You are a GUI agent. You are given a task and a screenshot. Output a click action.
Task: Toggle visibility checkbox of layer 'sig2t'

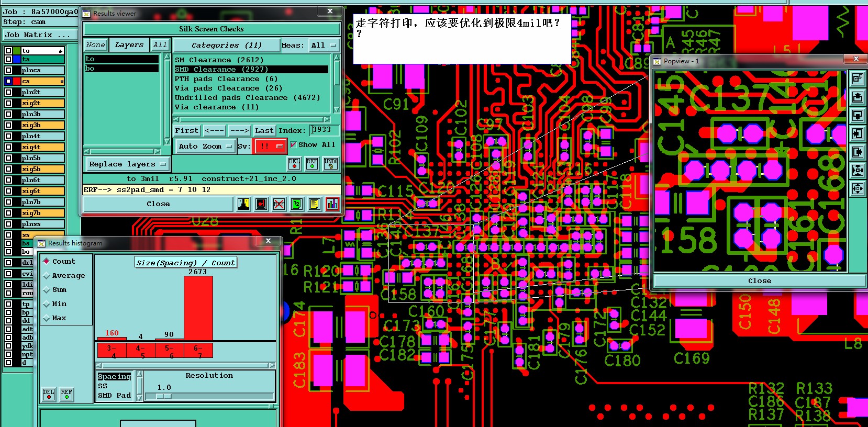click(x=8, y=103)
